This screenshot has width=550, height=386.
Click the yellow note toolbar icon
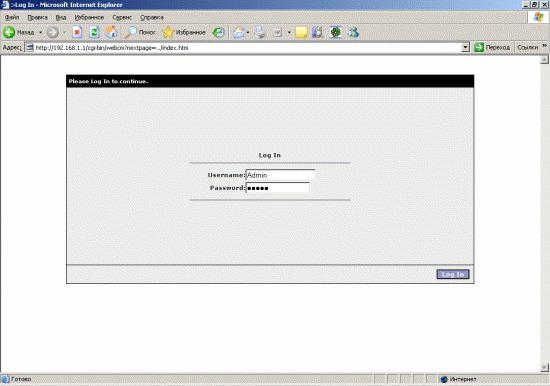click(x=301, y=32)
